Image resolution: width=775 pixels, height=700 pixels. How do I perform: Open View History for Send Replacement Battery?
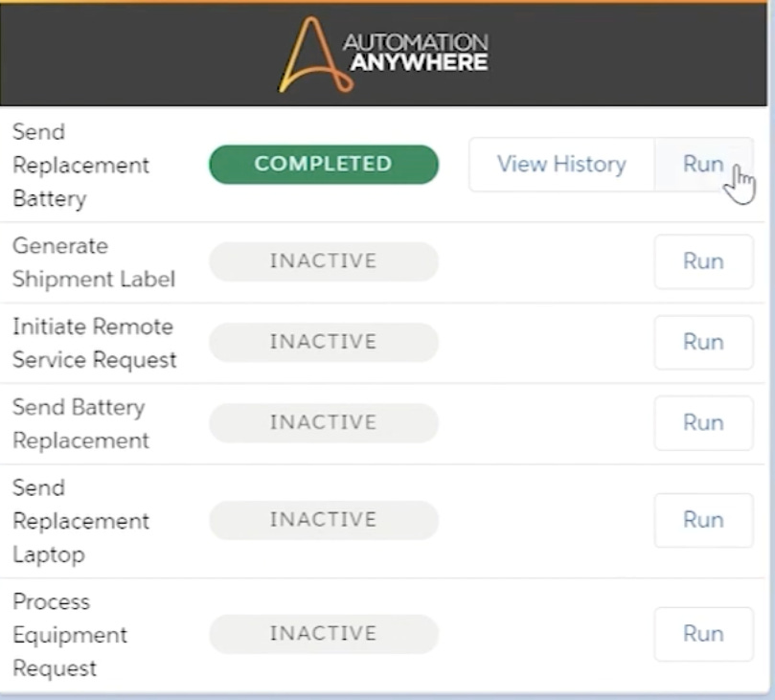click(x=561, y=164)
